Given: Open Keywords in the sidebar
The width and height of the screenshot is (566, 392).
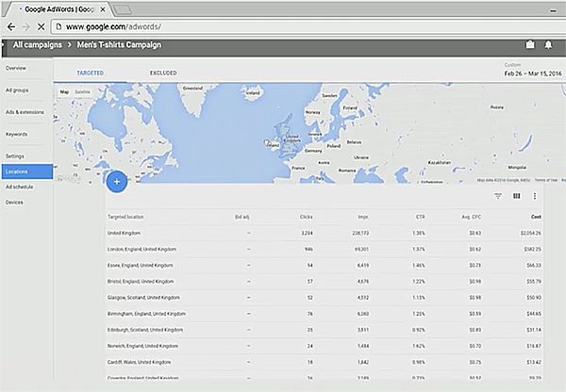Looking at the screenshot, I should click(x=16, y=134).
